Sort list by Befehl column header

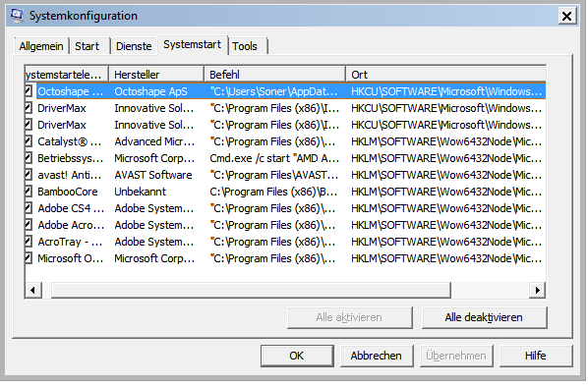coord(275,75)
